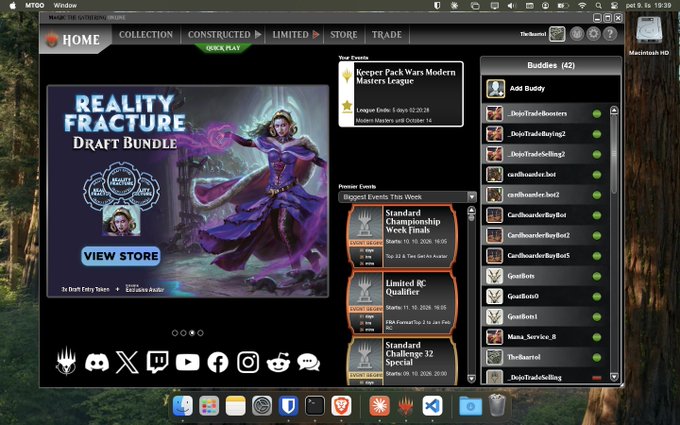This screenshot has width=680, height=425.
Task: Click the Buddies (42) panel header
Action: point(551,65)
